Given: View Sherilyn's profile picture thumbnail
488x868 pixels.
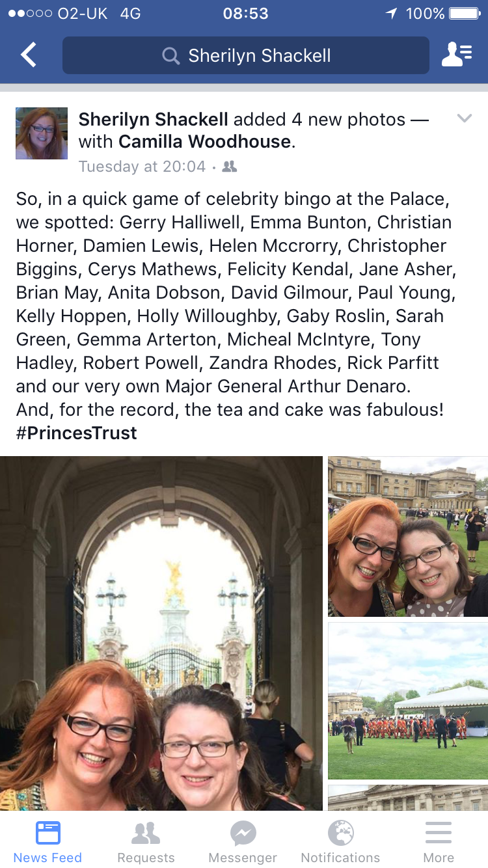Looking at the screenshot, I should [x=42, y=133].
